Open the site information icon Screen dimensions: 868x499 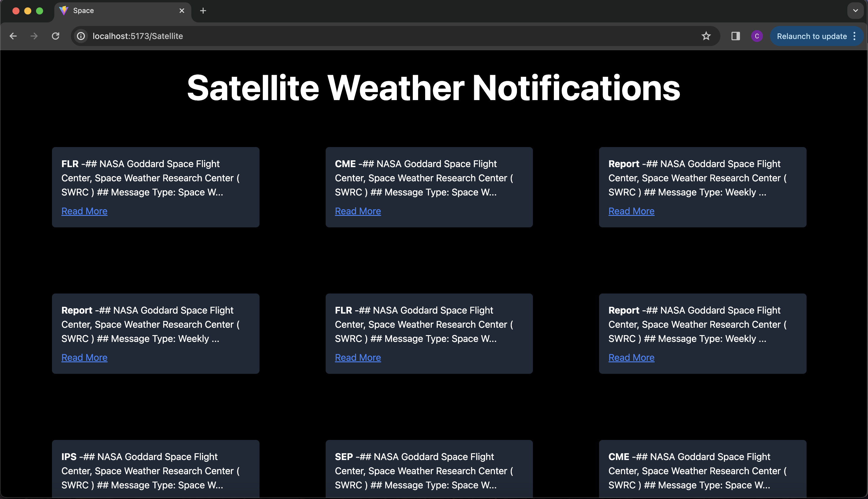coord(81,36)
